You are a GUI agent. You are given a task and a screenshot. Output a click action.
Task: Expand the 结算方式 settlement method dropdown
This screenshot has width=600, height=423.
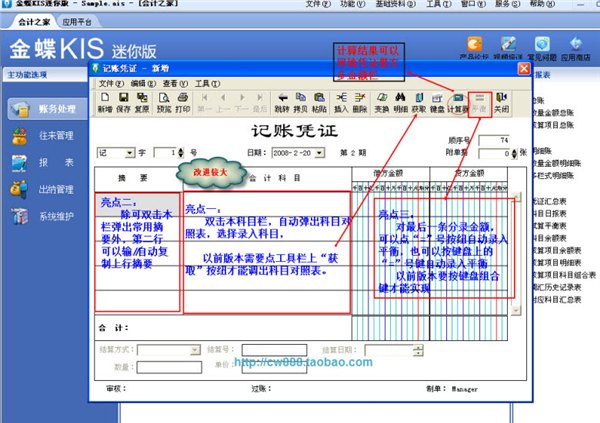195,350
